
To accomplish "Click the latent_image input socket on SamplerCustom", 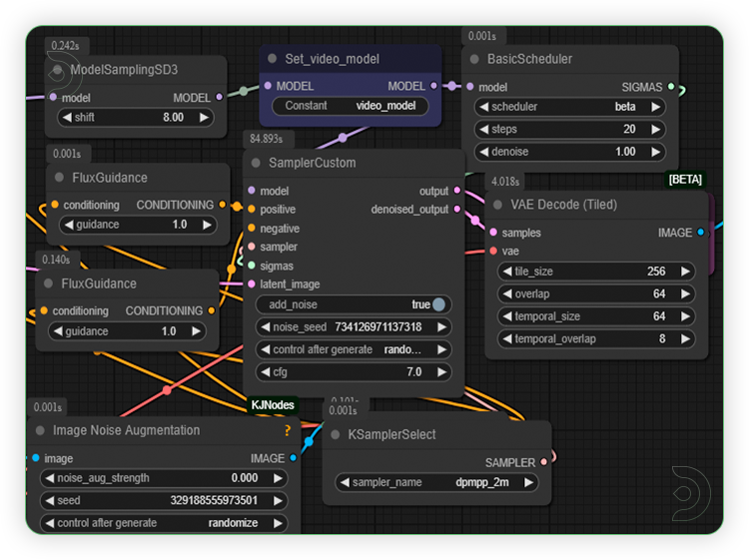I will [x=252, y=284].
